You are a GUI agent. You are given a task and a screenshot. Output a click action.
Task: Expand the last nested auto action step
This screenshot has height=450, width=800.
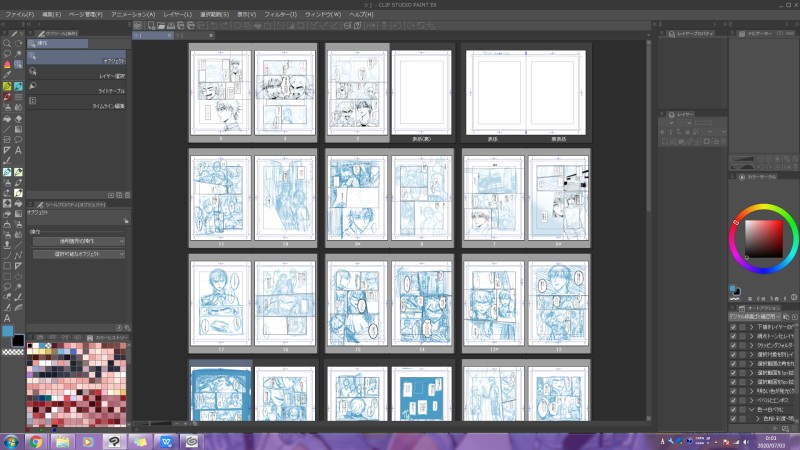pos(758,419)
